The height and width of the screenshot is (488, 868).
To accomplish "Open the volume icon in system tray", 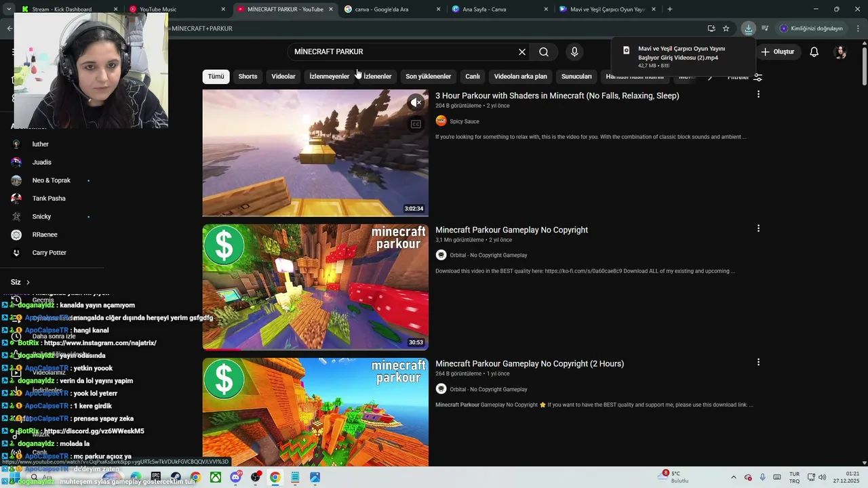I will click(x=823, y=477).
